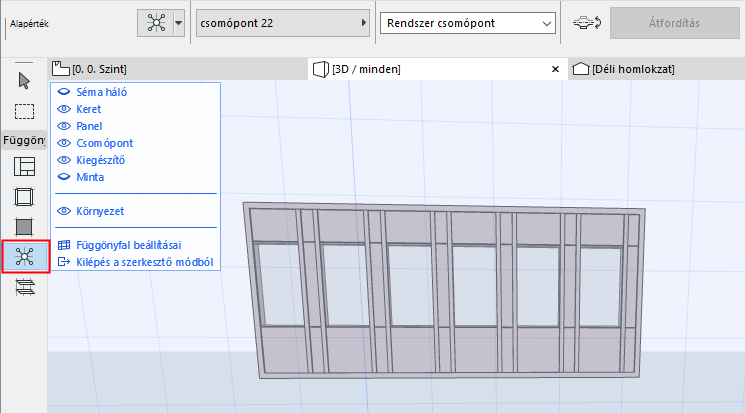Click the flip junction icon beside Átfordítás
The height and width of the screenshot is (413, 745).
coord(587,23)
